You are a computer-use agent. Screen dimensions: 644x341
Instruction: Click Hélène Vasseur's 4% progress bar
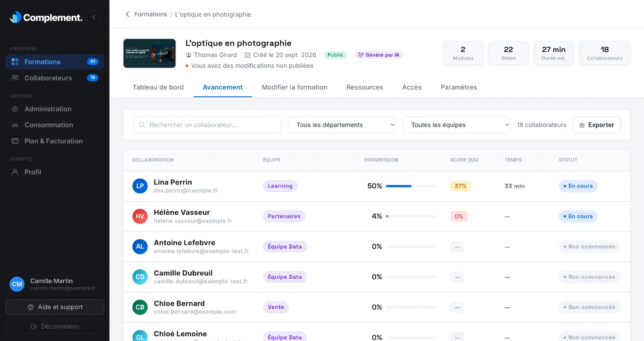(x=411, y=217)
